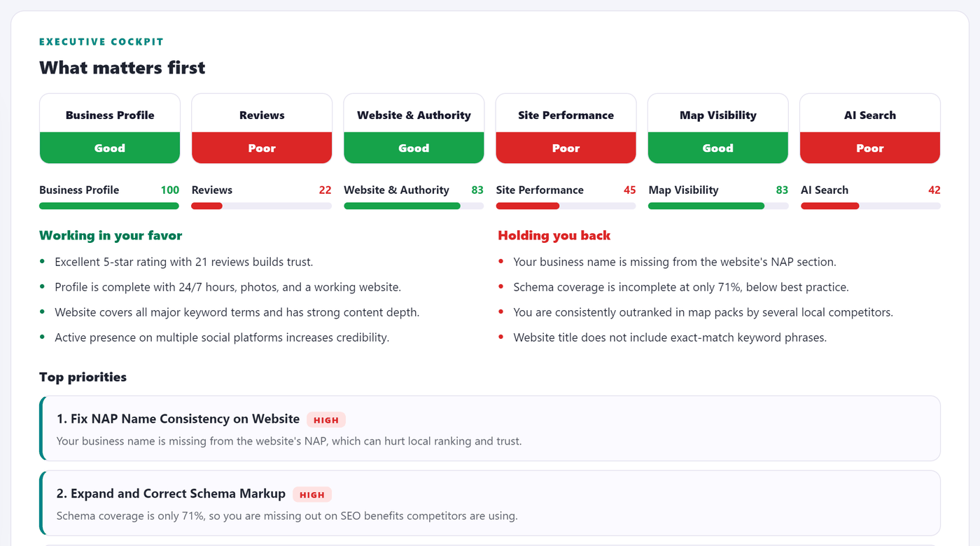Click the Website & Authority score progress bar
Screen dimensions: 980x546
(414, 206)
